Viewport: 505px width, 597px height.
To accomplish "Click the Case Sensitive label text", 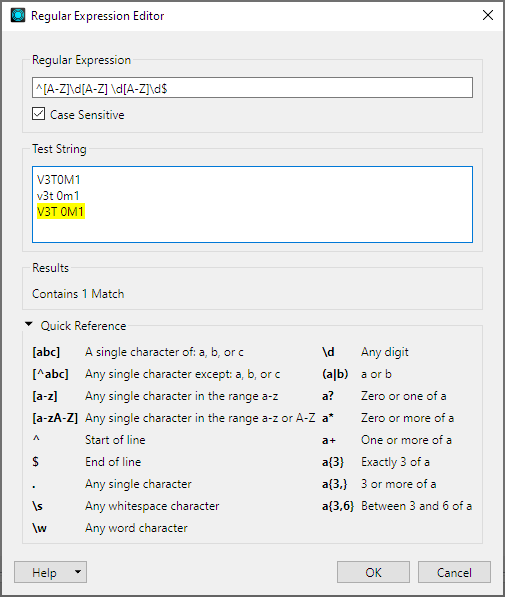I will point(87,115).
